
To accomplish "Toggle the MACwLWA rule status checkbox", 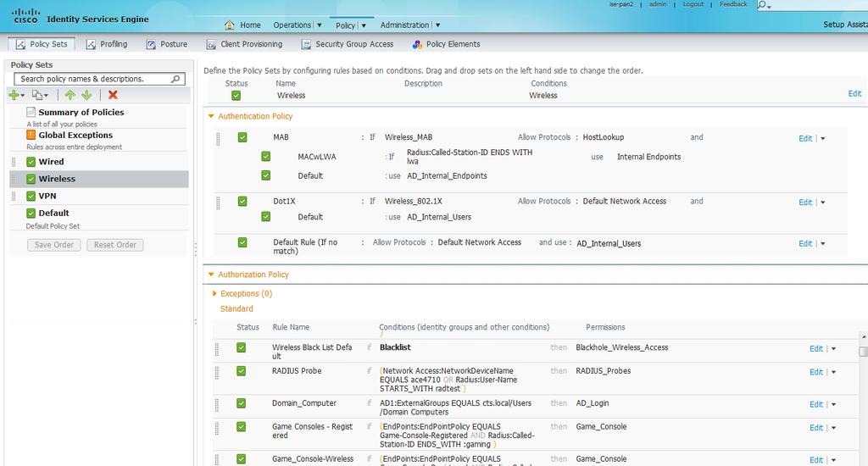I will (x=265, y=157).
